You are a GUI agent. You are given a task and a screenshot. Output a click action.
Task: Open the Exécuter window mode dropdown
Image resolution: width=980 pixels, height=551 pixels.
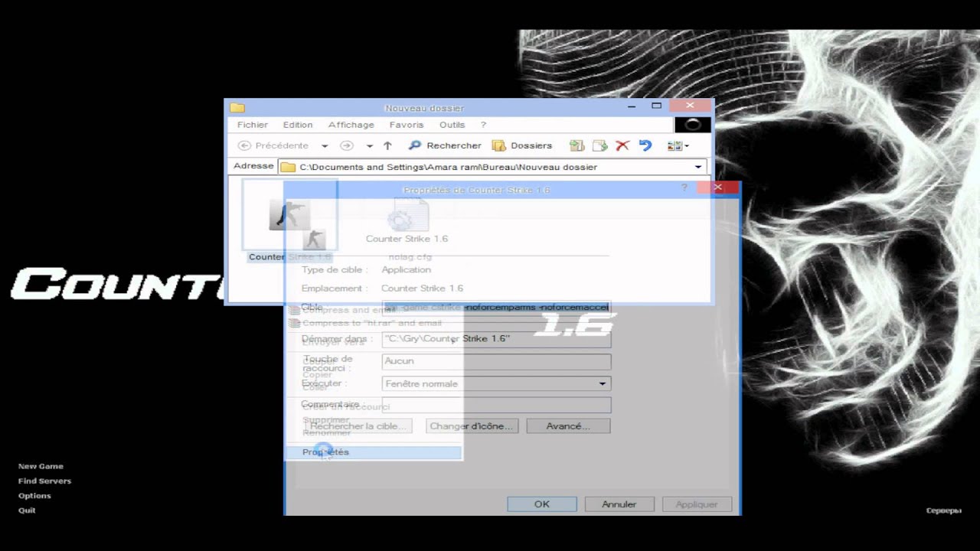[603, 383]
